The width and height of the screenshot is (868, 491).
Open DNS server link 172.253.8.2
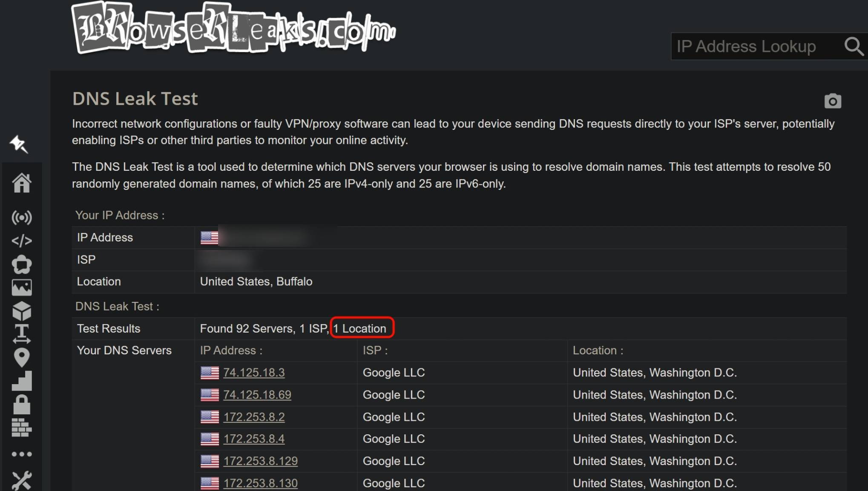254,417
